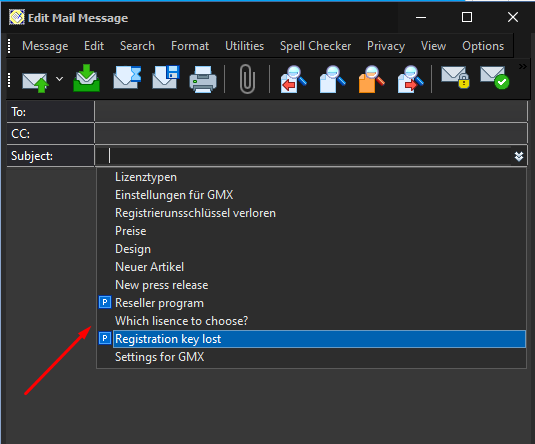Expand the Subject field history dropdown
This screenshot has height=444, width=535.
click(x=519, y=156)
